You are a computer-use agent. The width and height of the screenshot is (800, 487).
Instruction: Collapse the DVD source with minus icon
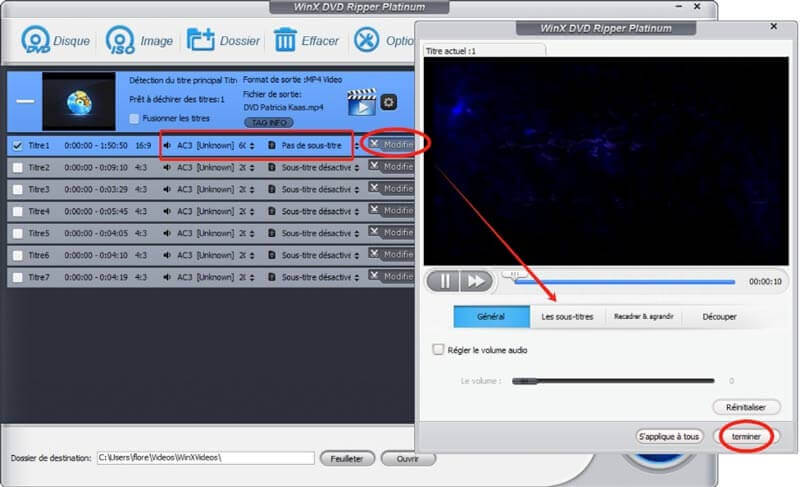(24, 101)
